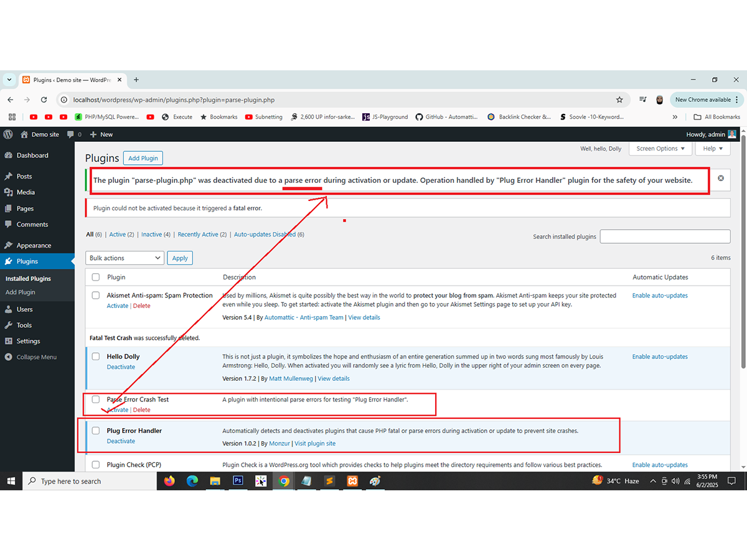Bookmark this page with the star icon
747x560 pixels.
click(x=619, y=100)
